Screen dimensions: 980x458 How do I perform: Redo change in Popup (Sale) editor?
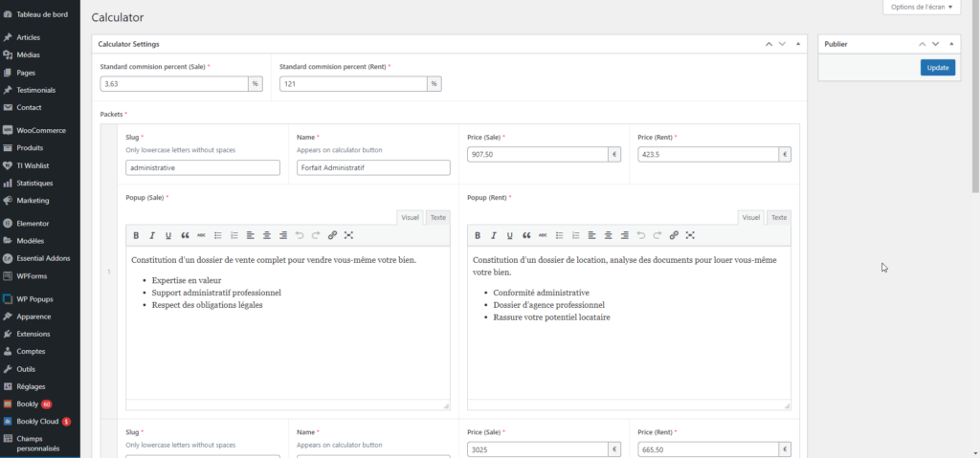316,235
